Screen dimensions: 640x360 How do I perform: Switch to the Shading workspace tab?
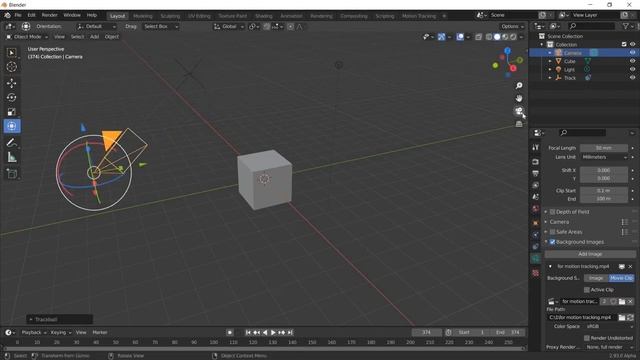tap(263, 16)
